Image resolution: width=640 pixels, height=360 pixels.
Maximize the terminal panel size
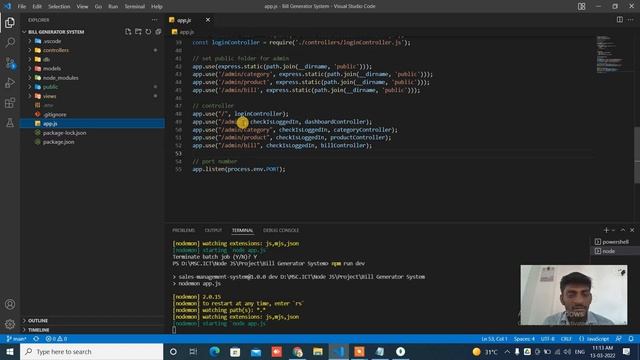(623, 230)
